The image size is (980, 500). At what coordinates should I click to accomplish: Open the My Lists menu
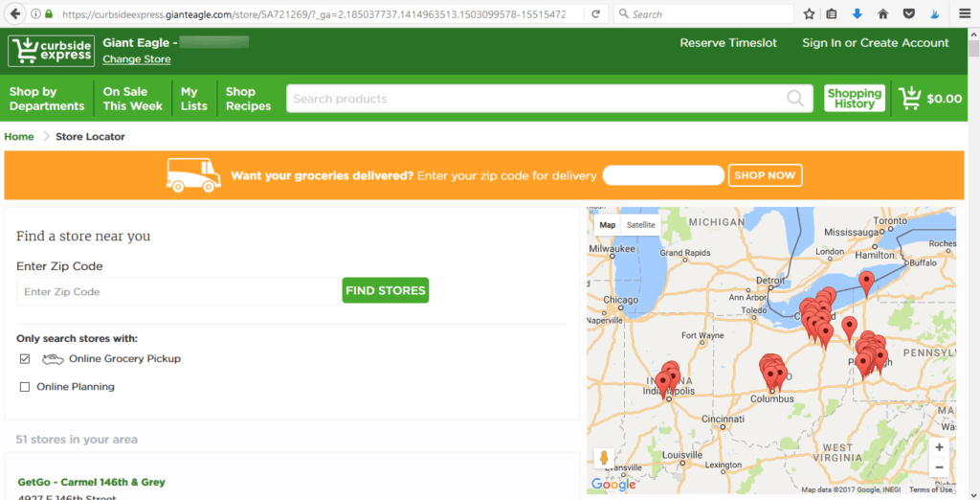click(x=193, y=99)
